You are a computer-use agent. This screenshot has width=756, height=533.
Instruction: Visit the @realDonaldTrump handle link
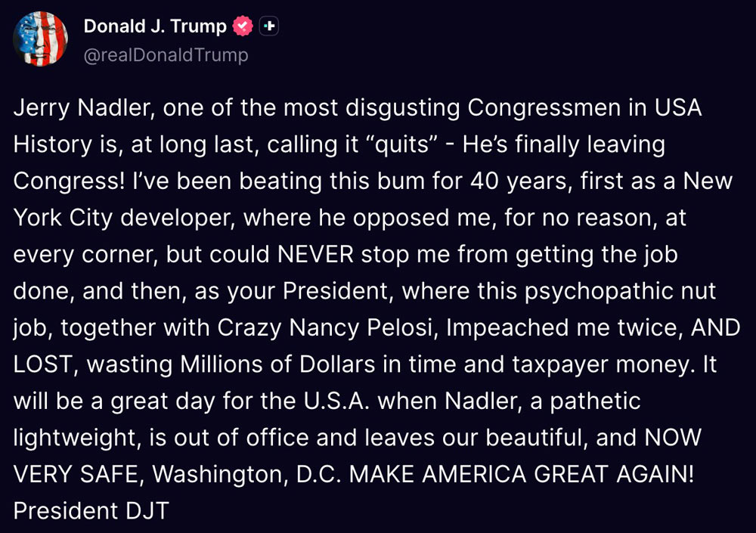tap(166, 55)
